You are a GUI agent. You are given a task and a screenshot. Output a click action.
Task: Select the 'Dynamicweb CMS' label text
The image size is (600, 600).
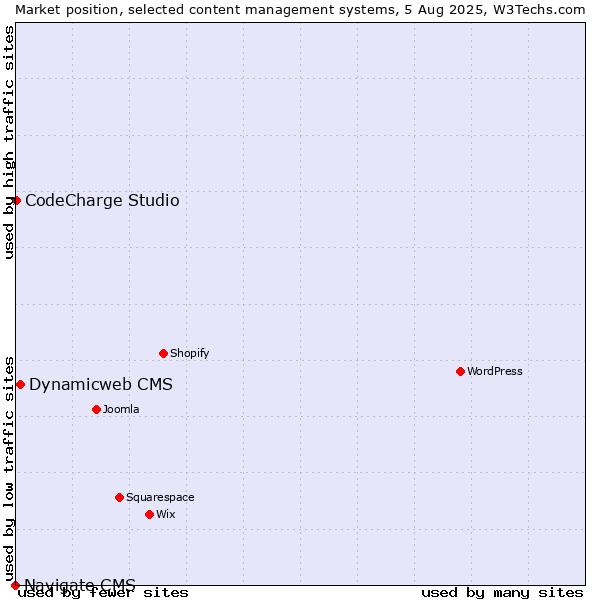[101, 384]
